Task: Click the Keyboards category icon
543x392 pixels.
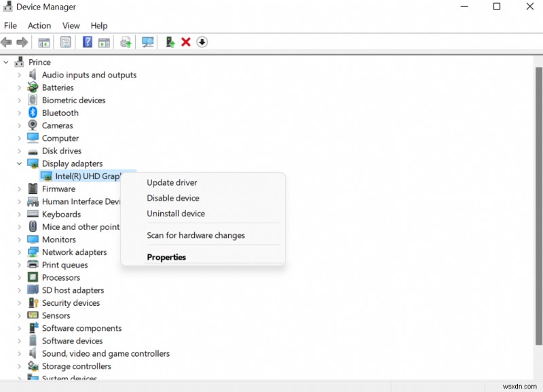Action: click(33, 214)
